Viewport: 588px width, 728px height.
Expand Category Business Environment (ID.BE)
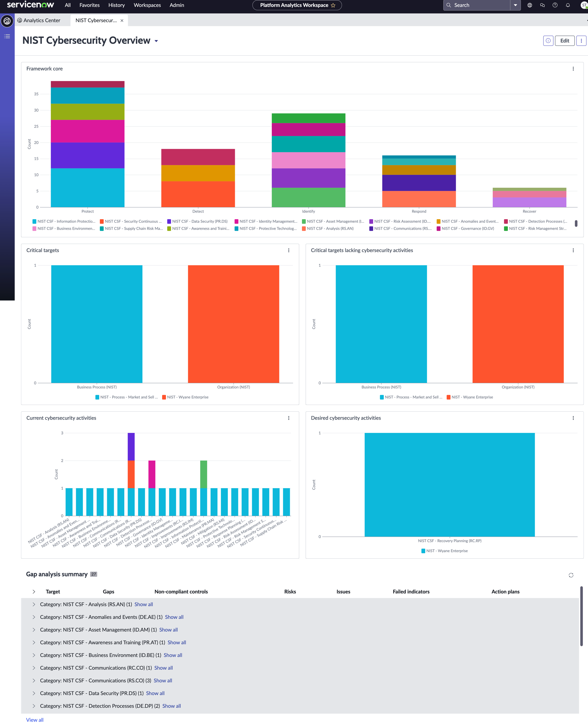[34, 655]
